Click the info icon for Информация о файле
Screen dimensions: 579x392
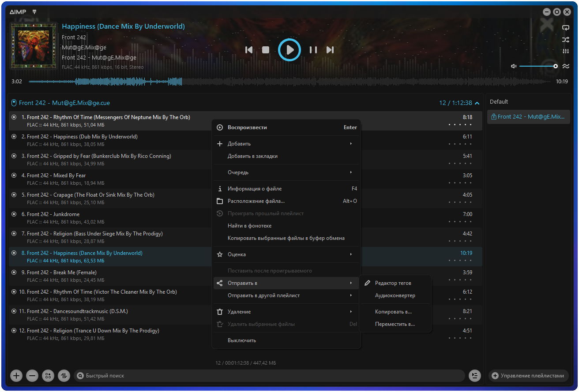(x=220, y=189)
